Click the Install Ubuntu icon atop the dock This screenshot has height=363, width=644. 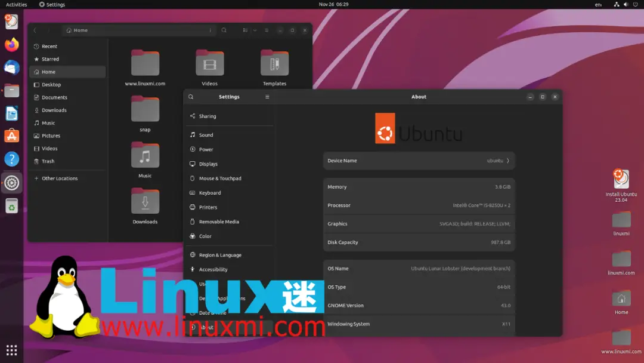tap(11, 21)
